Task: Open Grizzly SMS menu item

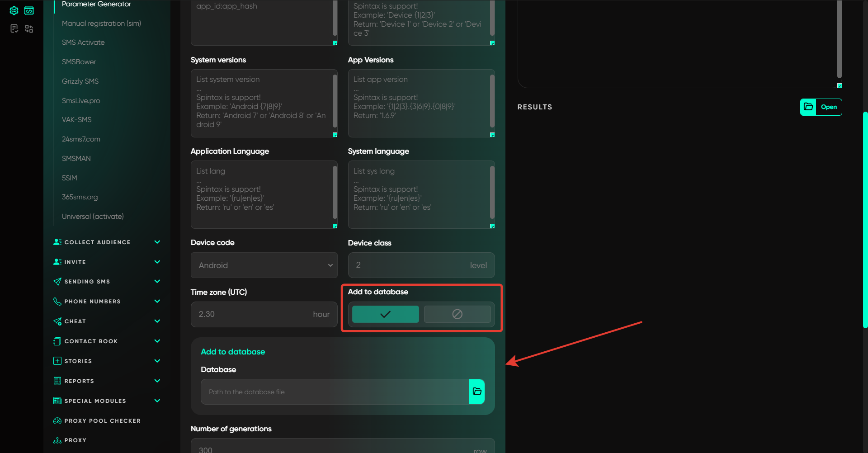Action: tap(80, 81)
